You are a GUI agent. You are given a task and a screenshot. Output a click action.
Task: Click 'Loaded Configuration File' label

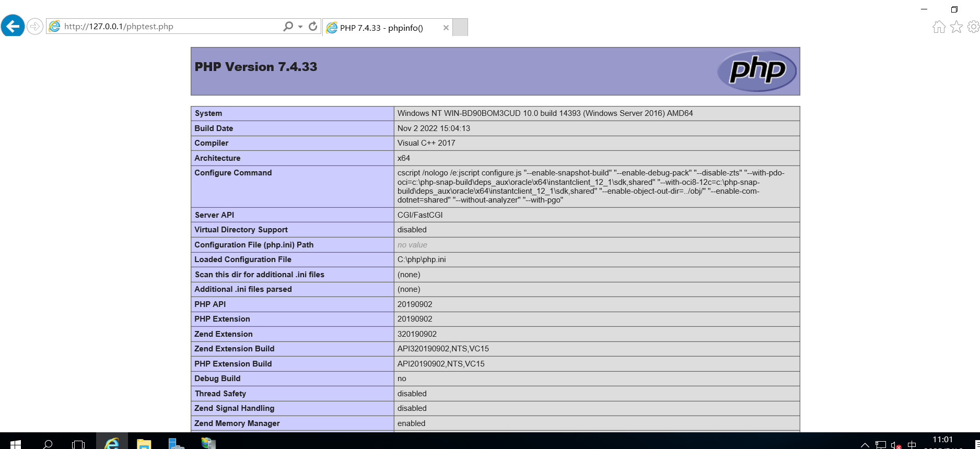point(243,259)
